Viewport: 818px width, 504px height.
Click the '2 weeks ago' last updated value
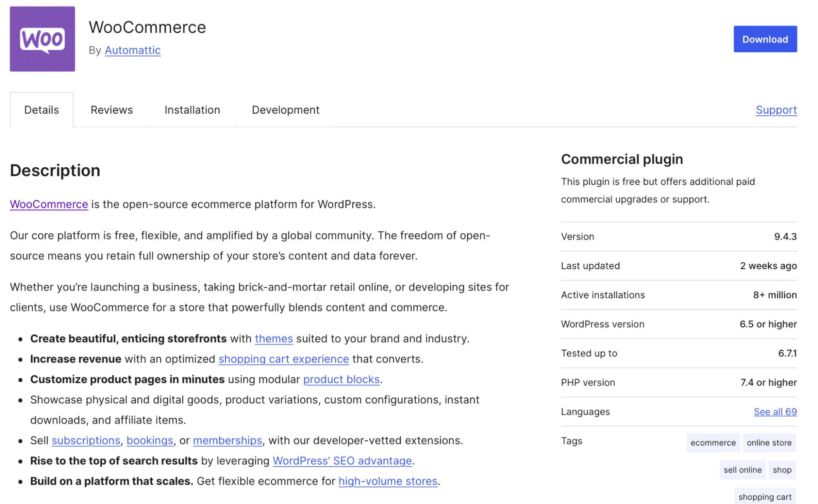click(x=768, y=265)
